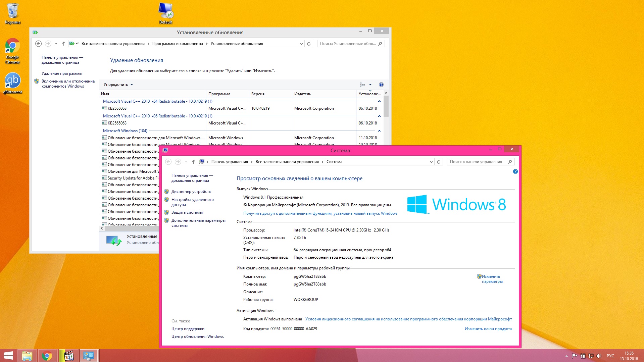Image resolution: width=644 pixels, height=362 pixels.
Task: Open the Упорядочить dropdown menu
Action: pos(118,85)
